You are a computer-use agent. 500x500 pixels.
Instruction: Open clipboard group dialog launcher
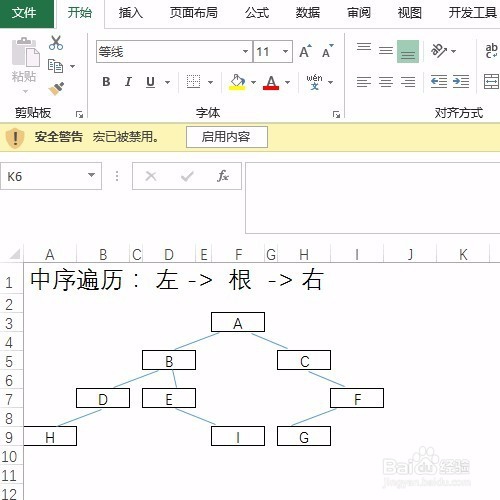[79, 115]
